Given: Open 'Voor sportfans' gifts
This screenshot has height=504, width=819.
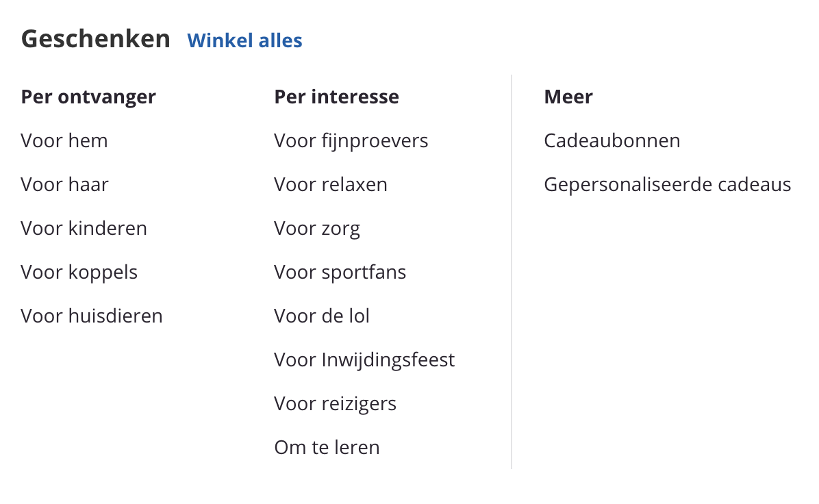Looking at the screenshot, I should pyautogui.click(x=340, y=273).
